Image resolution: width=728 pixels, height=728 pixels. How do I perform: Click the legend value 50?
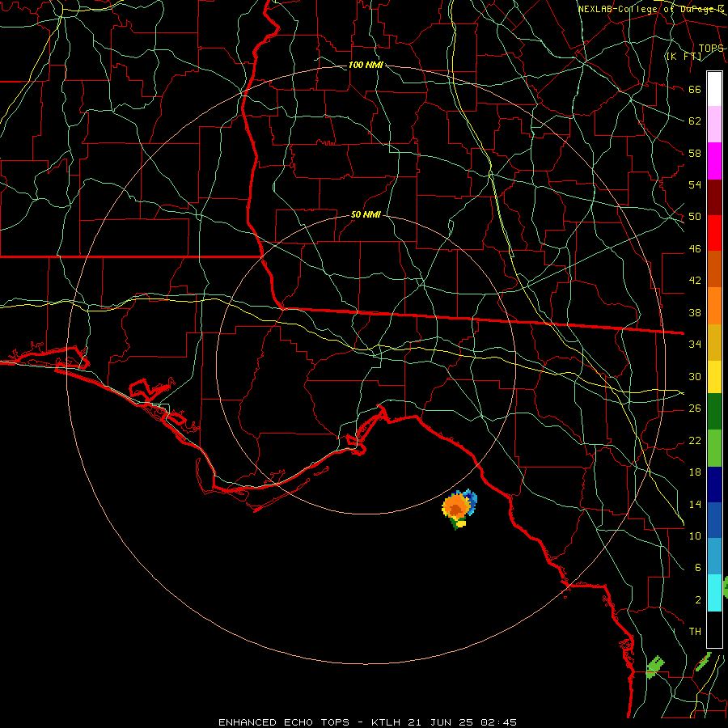tap(695, 216)
